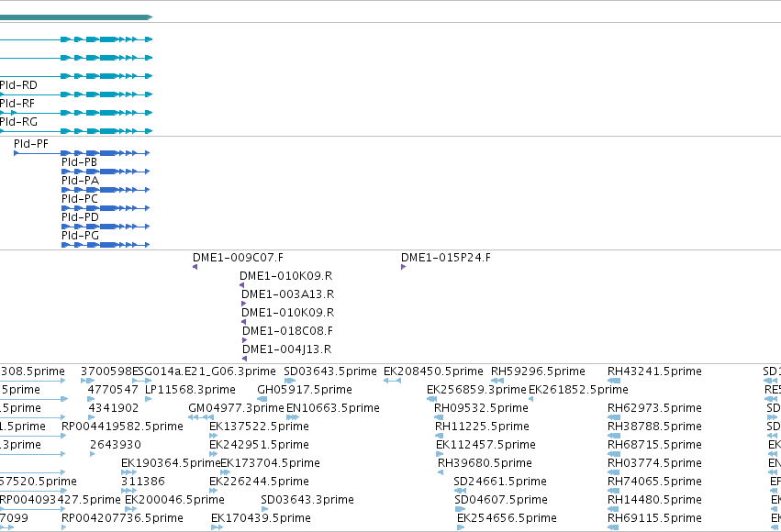Select EST RP004419582.5prime

(x=122, y=427)
